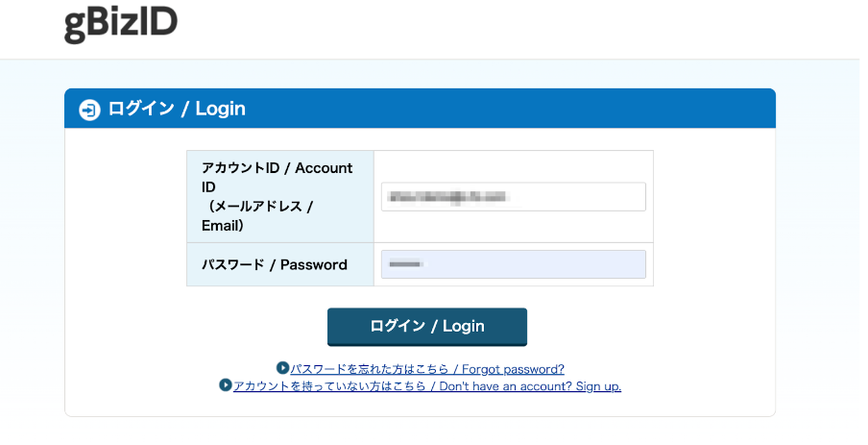Focus the Account ID email input field

tap(513, 197)
